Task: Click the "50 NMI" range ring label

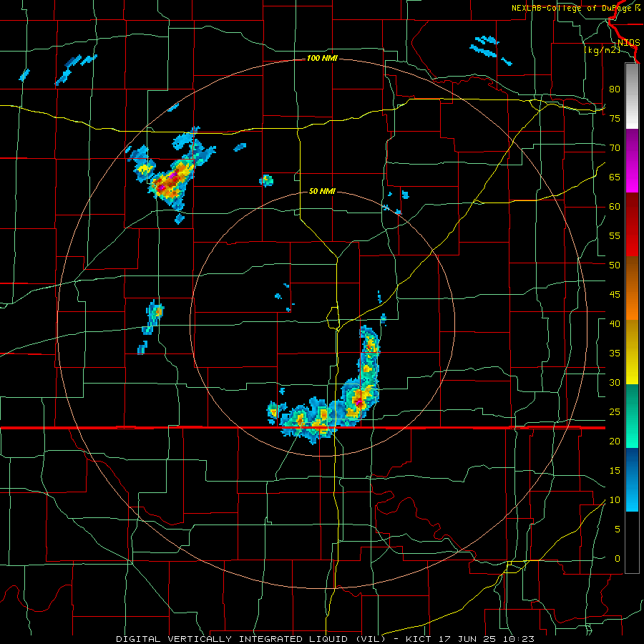Action: (x=322, y=191)
